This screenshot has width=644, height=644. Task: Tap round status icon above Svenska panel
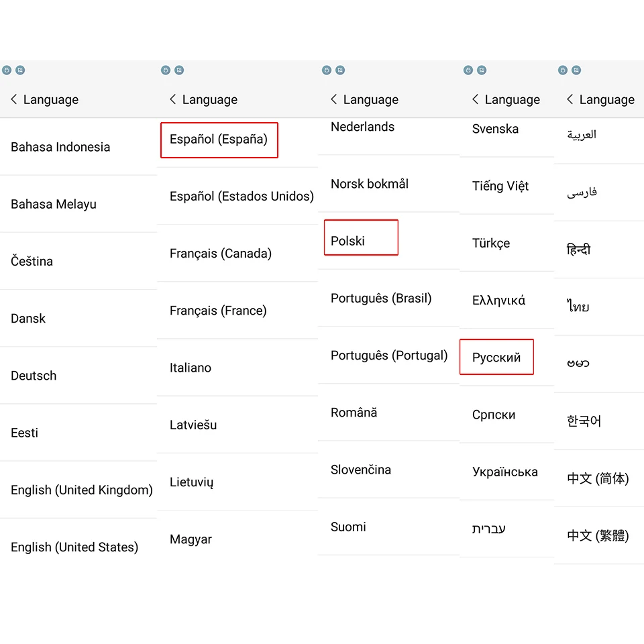coord(468,70)
